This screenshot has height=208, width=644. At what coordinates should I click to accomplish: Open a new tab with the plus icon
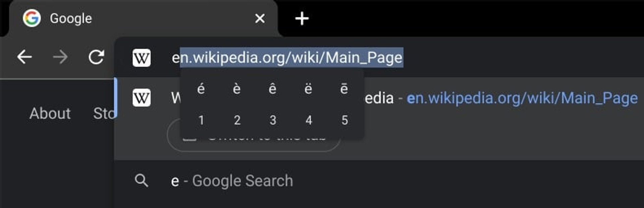(302, 18)
